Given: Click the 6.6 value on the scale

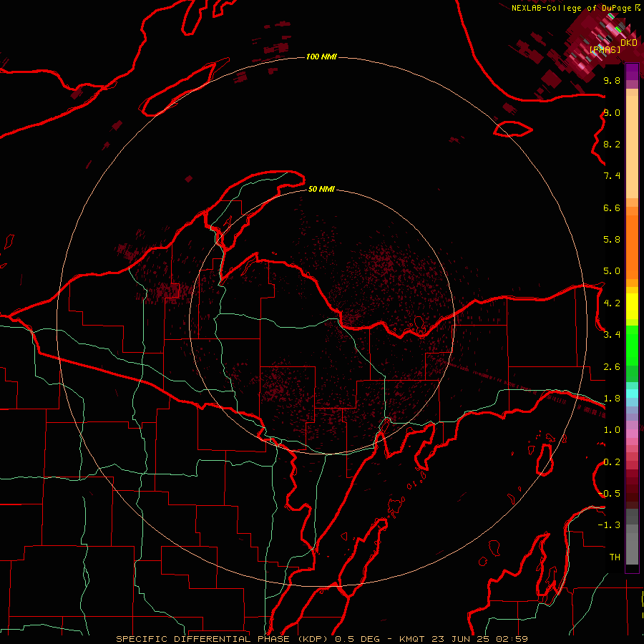Looking at the screenshot, I should pos(612,208).
